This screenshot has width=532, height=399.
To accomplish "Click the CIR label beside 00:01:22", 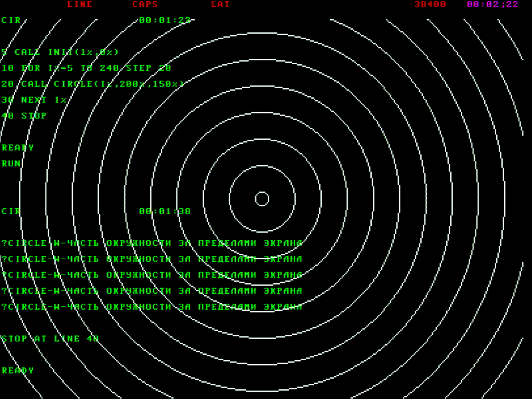I will (x=11, y=20).
